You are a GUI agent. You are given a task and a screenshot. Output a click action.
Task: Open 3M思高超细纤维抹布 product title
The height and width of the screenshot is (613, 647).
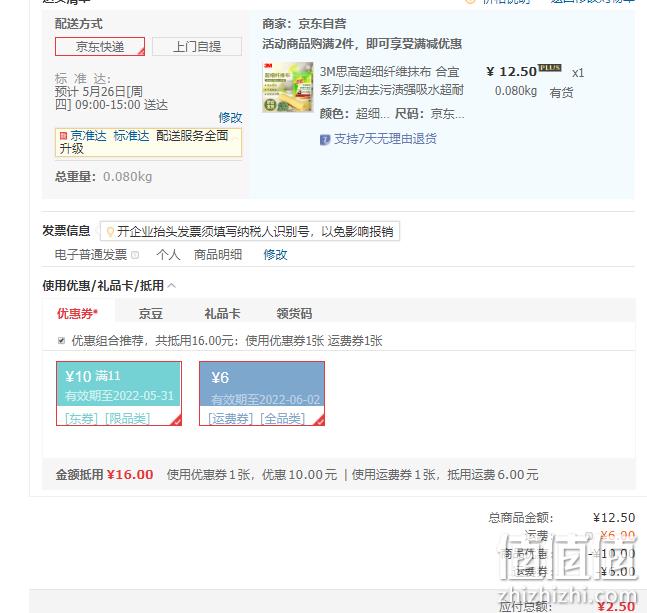click(x=392, y=80)
